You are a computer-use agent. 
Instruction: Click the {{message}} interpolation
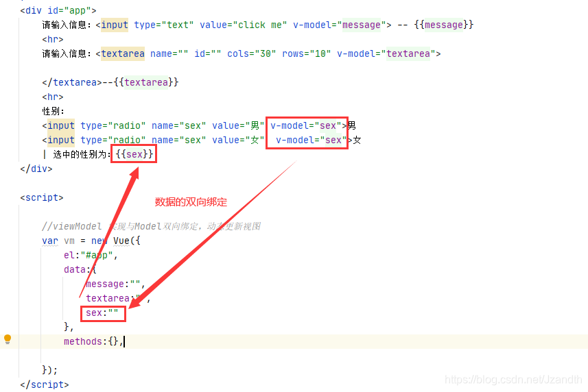click(x=444, y=25)
